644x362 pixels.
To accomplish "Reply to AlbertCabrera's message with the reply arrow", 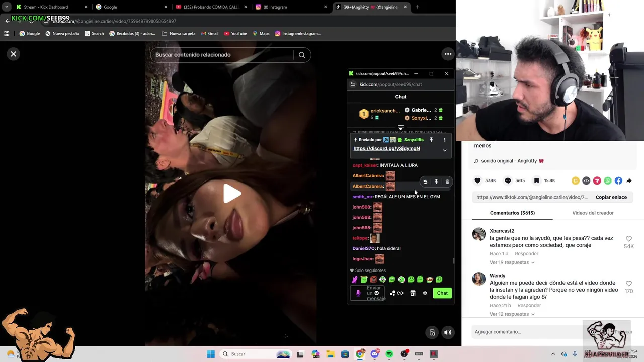I will click(x=425, y=182).
